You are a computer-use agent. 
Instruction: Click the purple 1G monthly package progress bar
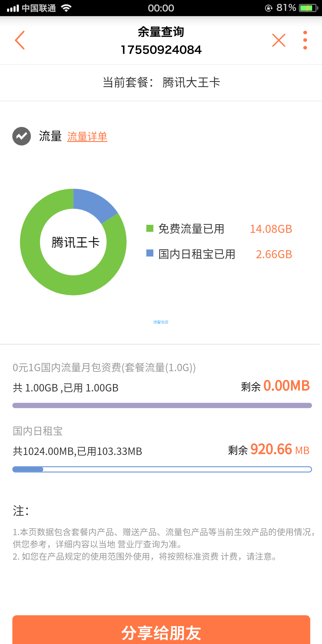tap(162, 405)
